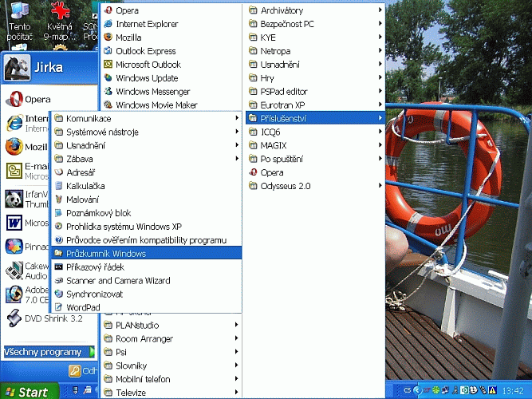Screen dimensions: 532x399
Task: Expand the Eurotran XP folder
Action: 315,105
